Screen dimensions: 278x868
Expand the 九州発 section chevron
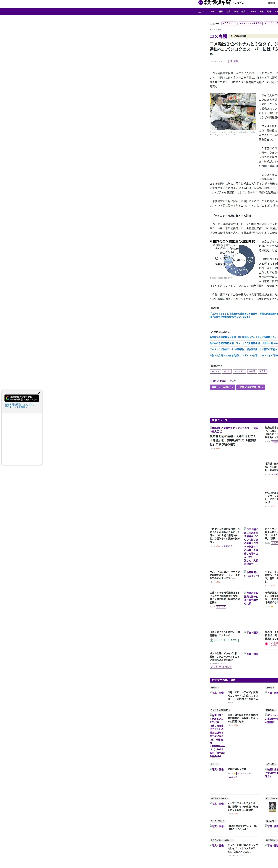[x=273, y=688]
